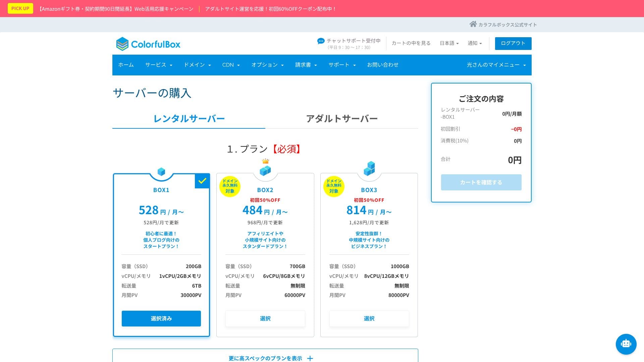The width and height of the screenshot is (644, 362).
Task: Select the BOX3 plan
Action: 369,318
